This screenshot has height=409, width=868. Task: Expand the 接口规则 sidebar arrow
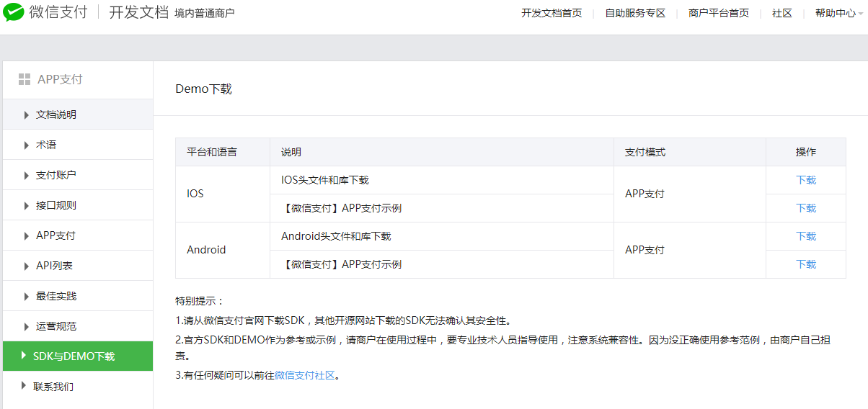tap(27, 205)
